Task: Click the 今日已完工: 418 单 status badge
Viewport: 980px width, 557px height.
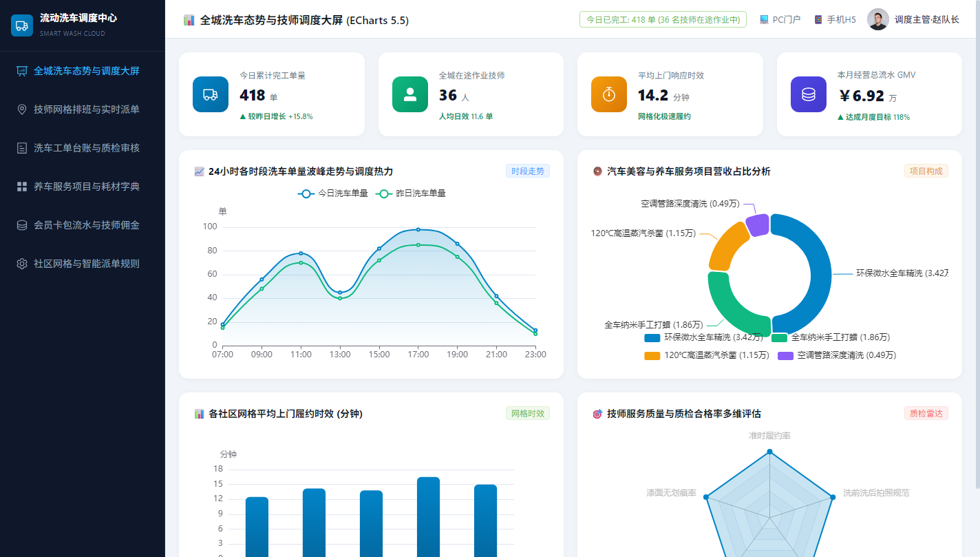Action: tap(663, 20)
